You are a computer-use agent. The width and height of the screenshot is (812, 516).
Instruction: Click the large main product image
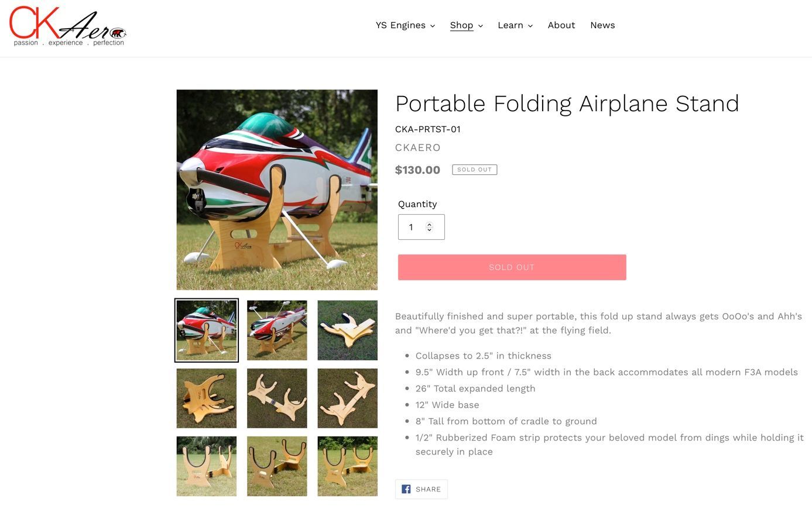(277, 190)
